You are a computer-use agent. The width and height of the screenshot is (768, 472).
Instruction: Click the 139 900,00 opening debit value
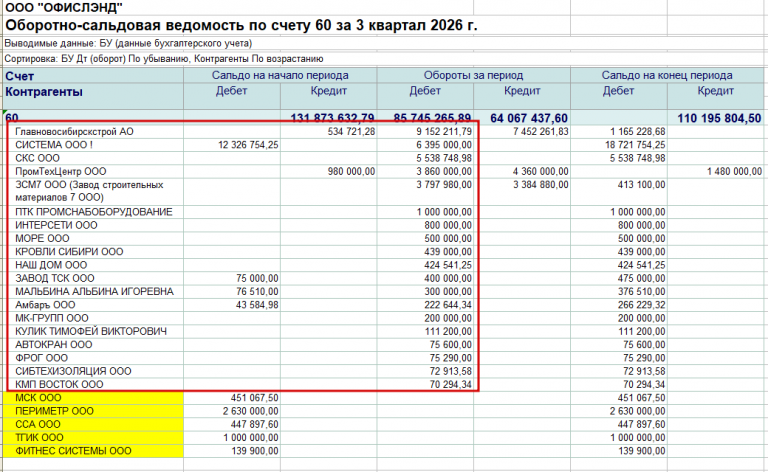[x=254, y=451]
